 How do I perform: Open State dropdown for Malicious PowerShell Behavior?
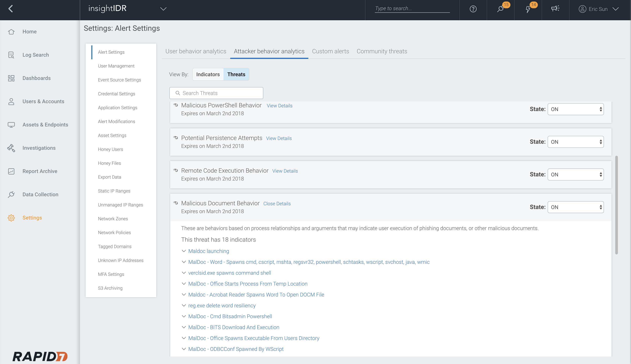(575, 109)
